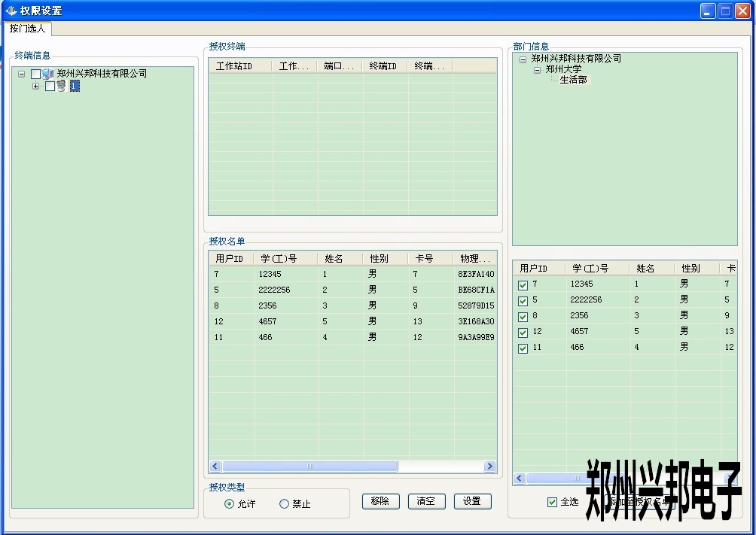Click 性别 header in 授权名单
The image size is (756, 535).
pyautogui.click(x=386, y=259)
